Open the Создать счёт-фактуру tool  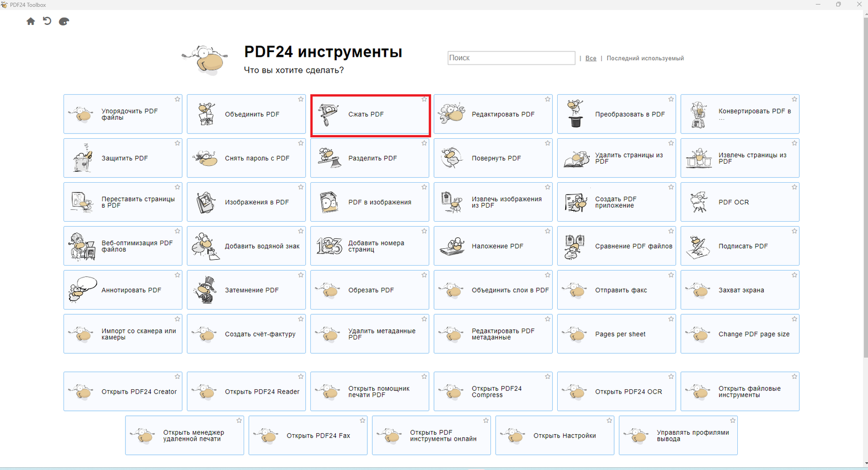click(246, 334)
